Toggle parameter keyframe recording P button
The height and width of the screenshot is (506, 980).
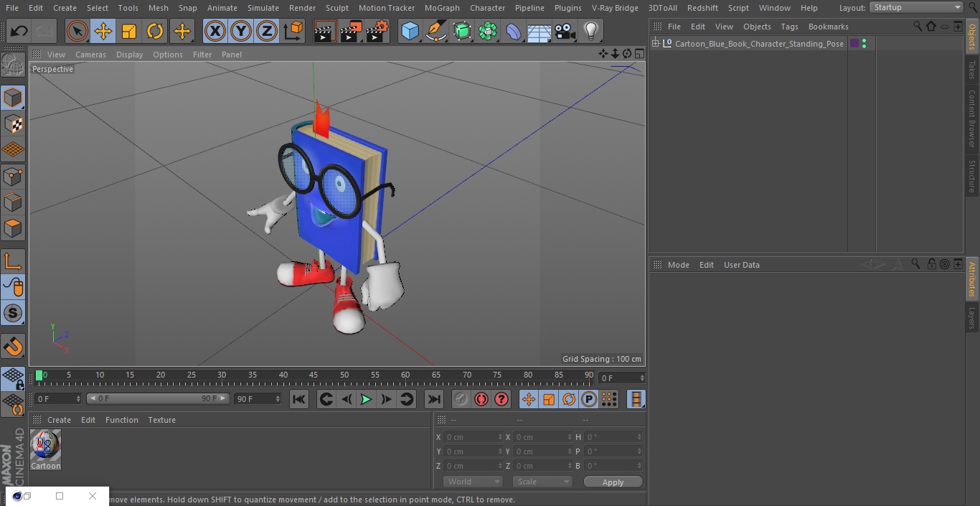(x=589, y=400)
